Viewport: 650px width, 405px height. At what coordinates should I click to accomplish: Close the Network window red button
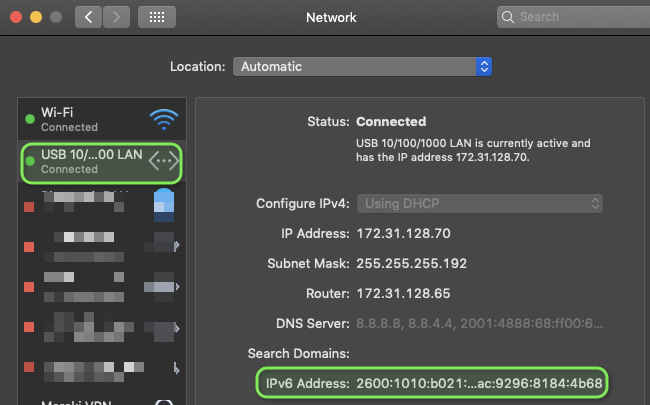[x=16, y=17]
